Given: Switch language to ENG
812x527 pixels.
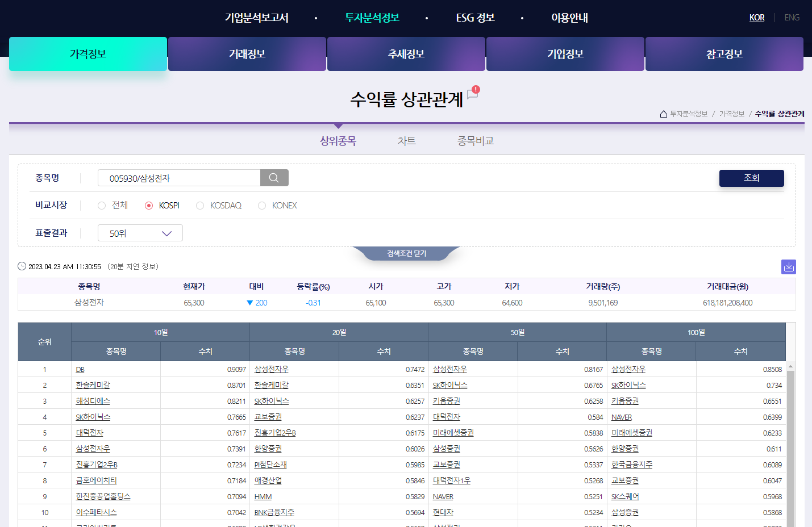Looking at the screenshot, I should (792, 18).
